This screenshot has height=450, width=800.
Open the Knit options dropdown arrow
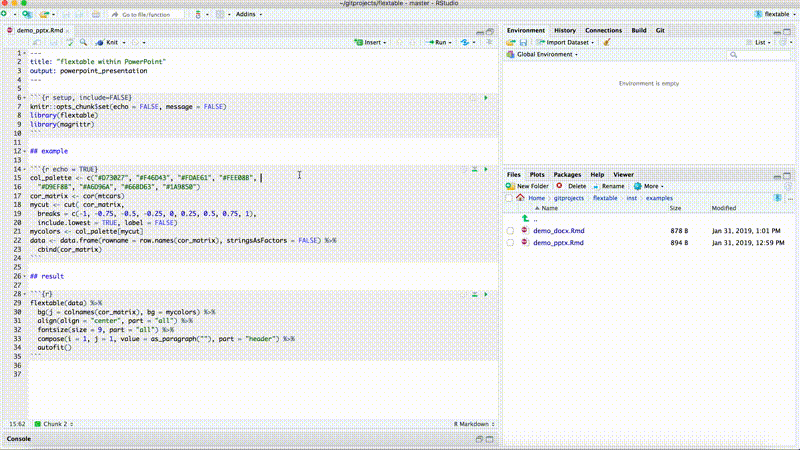pyautogui.click(x=124, y=43)
